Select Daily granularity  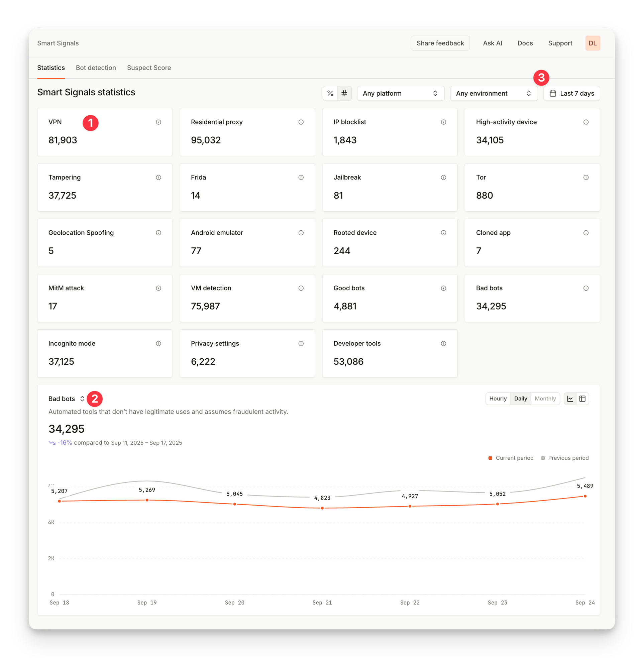point(520,399)
